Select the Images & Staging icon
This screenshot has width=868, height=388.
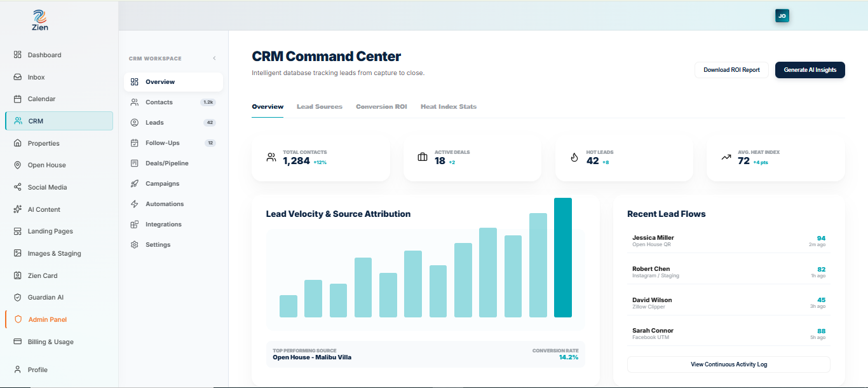click(x=18, y=253)
